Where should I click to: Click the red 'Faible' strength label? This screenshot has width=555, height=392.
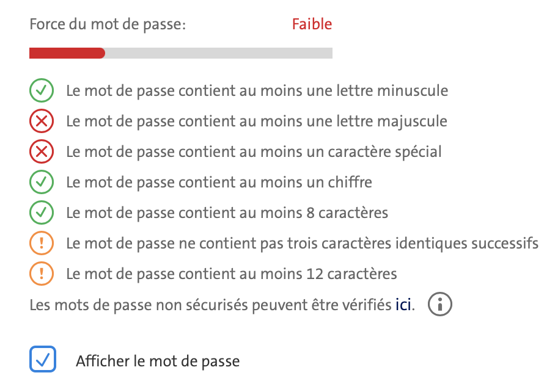click(312, 25)
